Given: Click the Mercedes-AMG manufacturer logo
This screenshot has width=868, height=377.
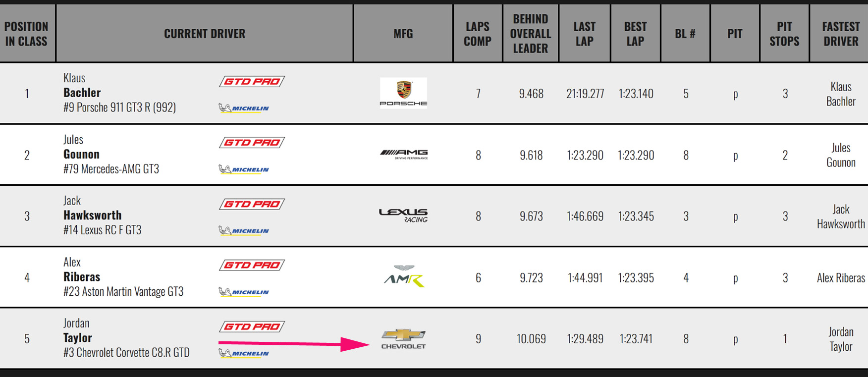Looking at the screenshot, I should click(403, 155).
